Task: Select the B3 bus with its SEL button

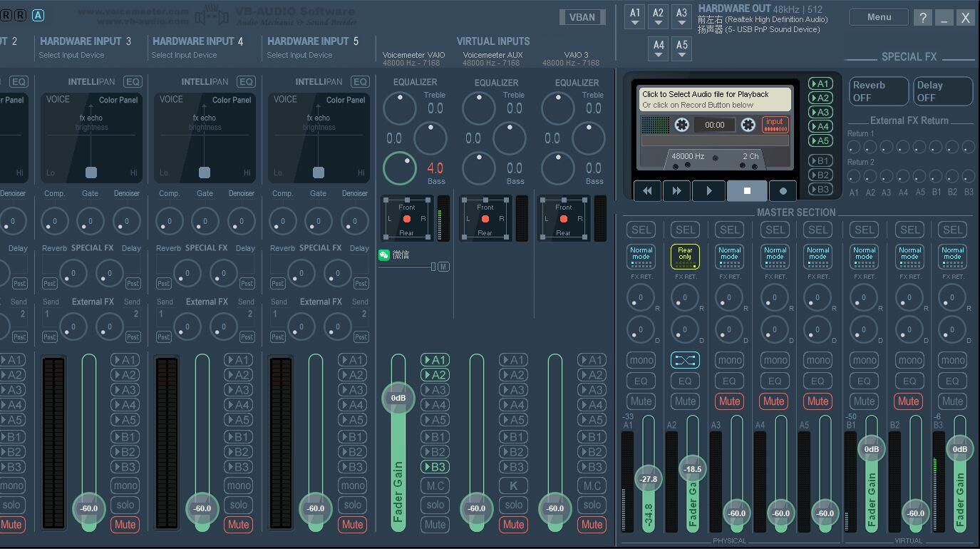Action: click(953, 230)
